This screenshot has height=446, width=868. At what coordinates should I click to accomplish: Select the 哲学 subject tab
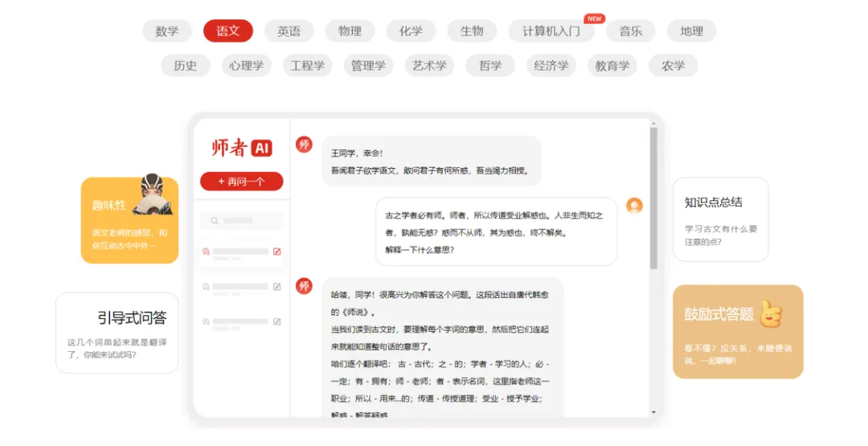click(x=490, y=66)
